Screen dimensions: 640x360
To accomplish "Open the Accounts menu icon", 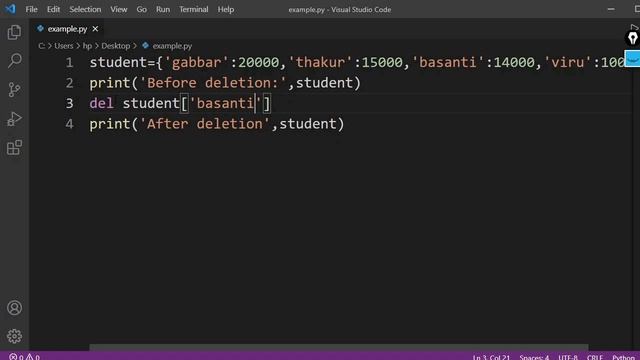I will click(14, 308).
